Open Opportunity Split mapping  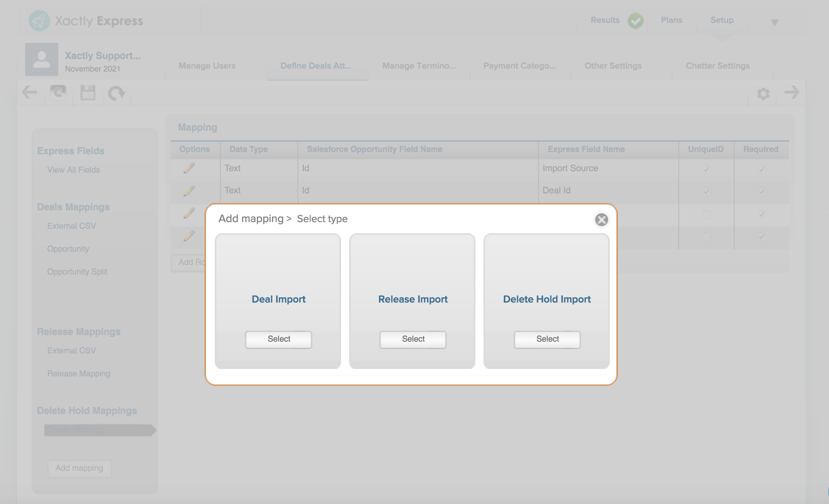tap(77, 272)
